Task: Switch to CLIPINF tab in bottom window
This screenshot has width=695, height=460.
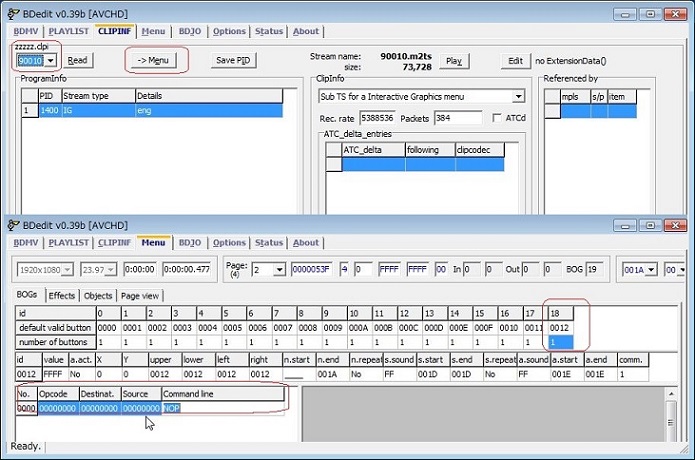Action: point(114,243)
